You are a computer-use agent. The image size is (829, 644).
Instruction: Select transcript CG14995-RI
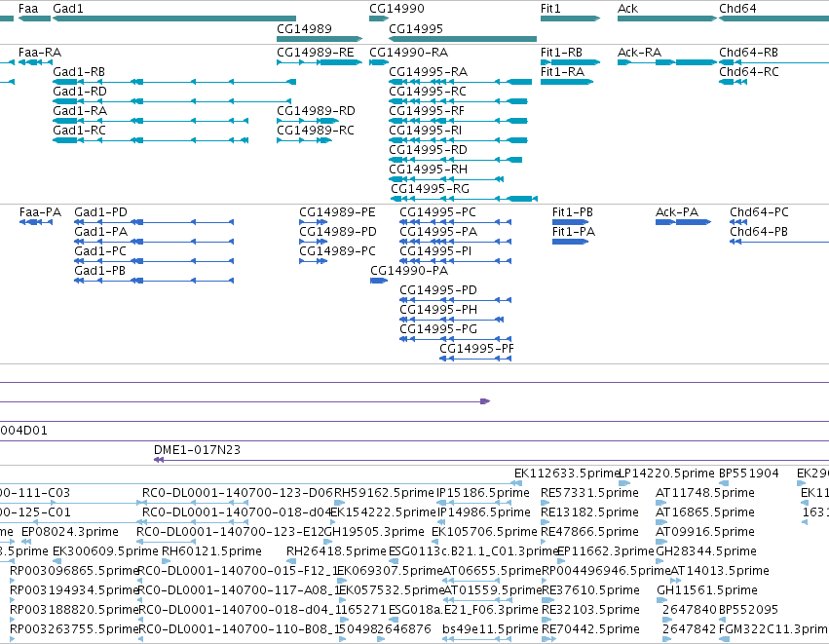pos(458,140)
